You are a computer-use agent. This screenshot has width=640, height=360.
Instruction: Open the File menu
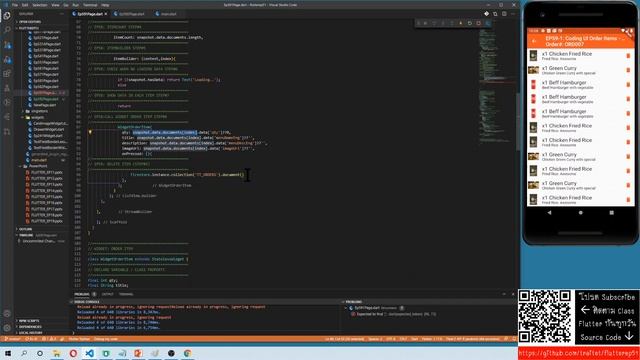point(15,5)
